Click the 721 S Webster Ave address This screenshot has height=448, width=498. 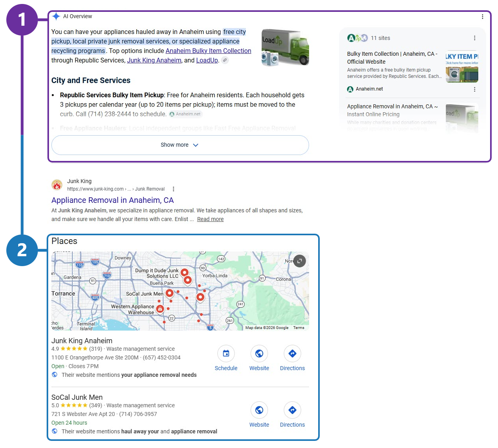tap(83, 414)
